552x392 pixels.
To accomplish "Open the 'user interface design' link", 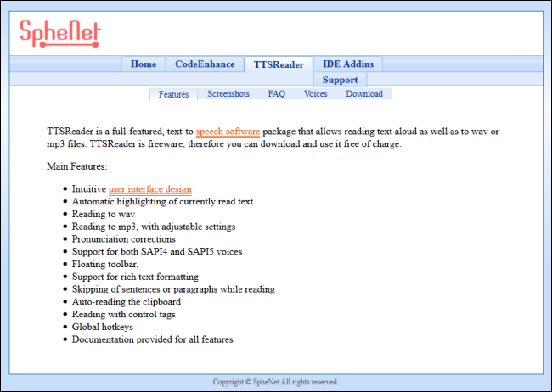I will click(150, 189).
